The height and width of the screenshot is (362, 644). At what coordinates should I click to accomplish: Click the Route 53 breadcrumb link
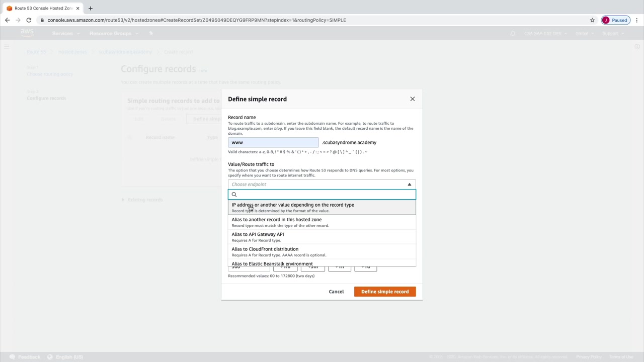36,52
